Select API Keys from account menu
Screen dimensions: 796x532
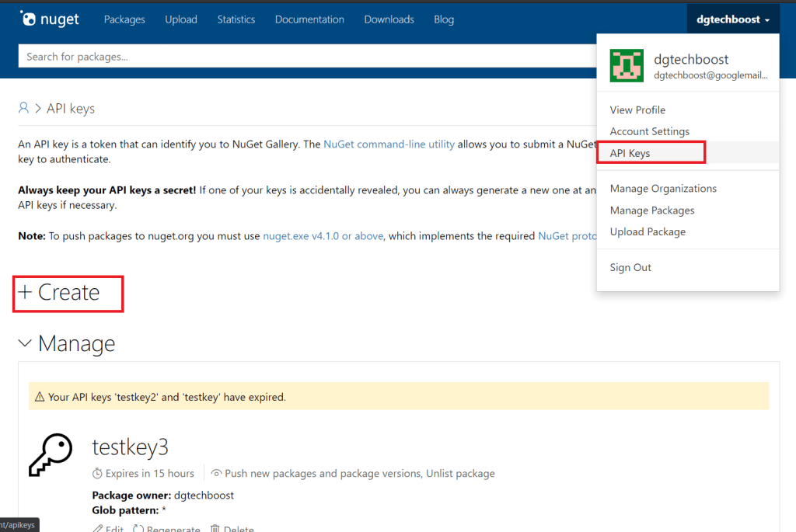point(630,153)
